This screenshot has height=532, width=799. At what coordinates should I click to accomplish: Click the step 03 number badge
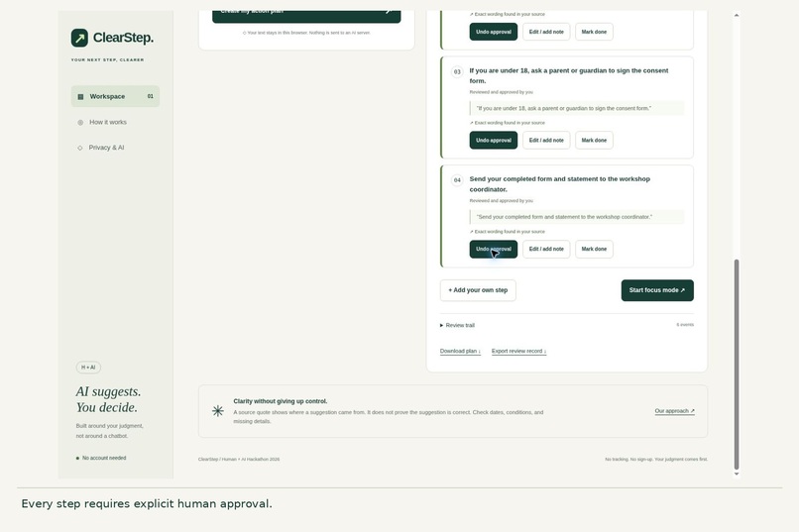pos(457,71)
